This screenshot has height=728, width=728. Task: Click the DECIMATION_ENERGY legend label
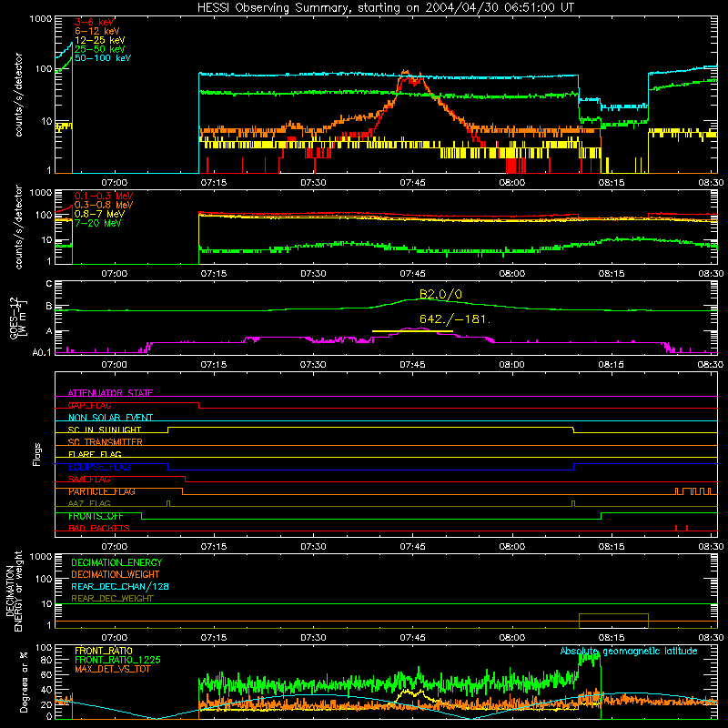(116, 562)
